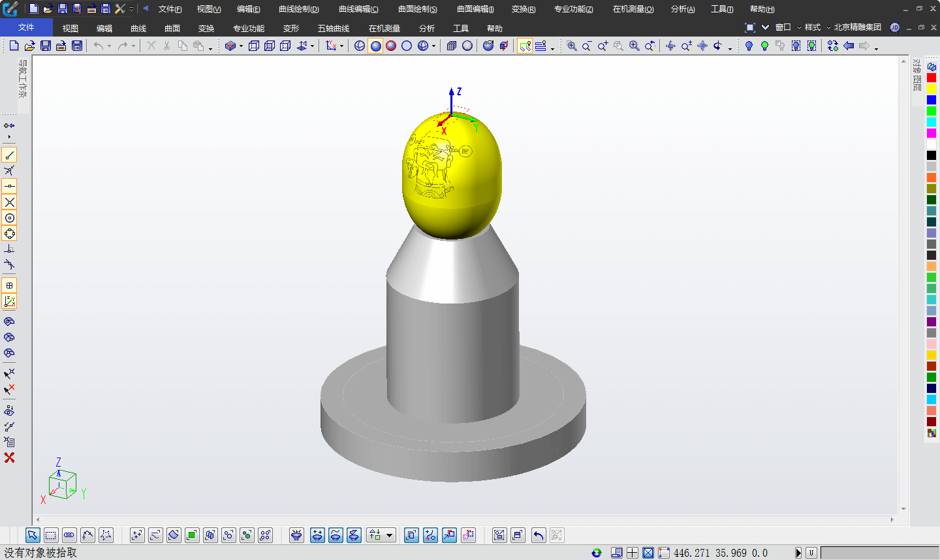Switch to the 在机测量 ribbon tab

pos(384,28)
